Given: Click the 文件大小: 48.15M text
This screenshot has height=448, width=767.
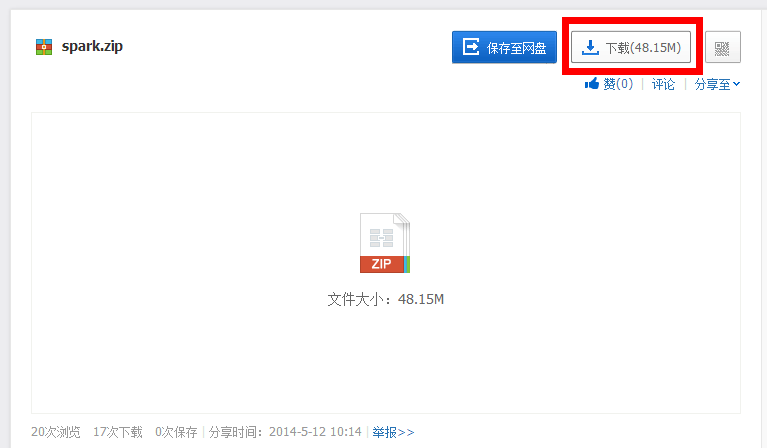Looking at the screenshot, I should click(385, 299).
